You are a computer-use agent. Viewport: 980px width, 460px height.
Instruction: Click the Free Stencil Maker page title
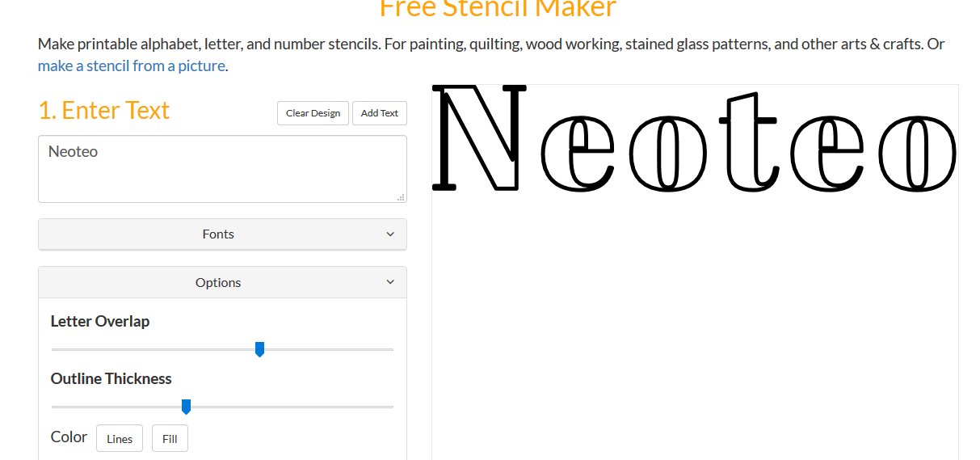tap(498, 8)
